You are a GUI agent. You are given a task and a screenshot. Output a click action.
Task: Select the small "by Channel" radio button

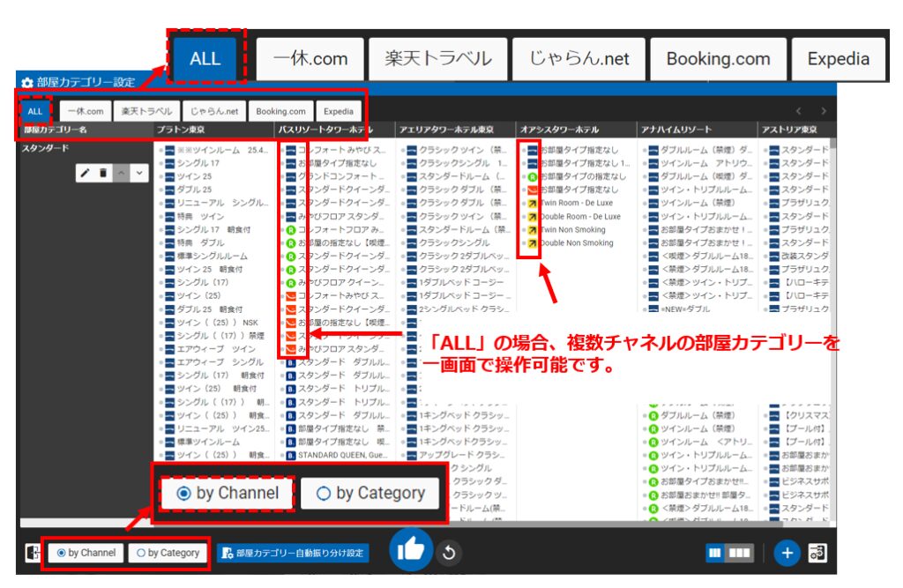tap(86, 553)
